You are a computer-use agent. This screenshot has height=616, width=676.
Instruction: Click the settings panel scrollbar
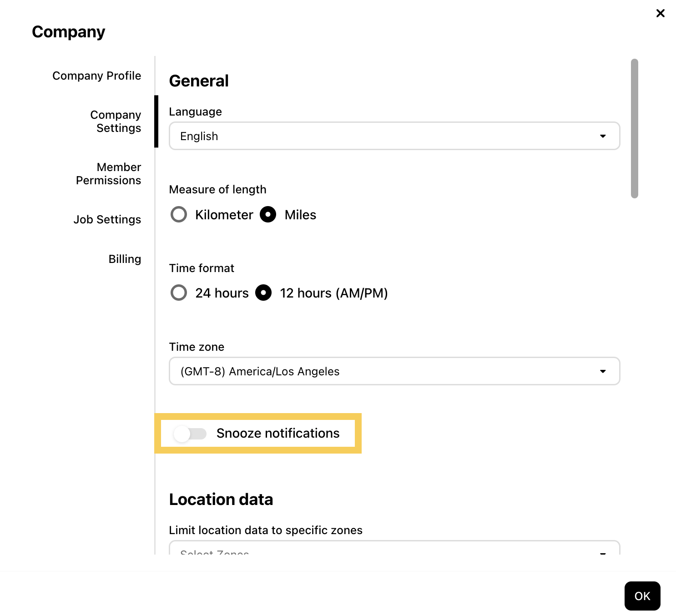(635, 128)
